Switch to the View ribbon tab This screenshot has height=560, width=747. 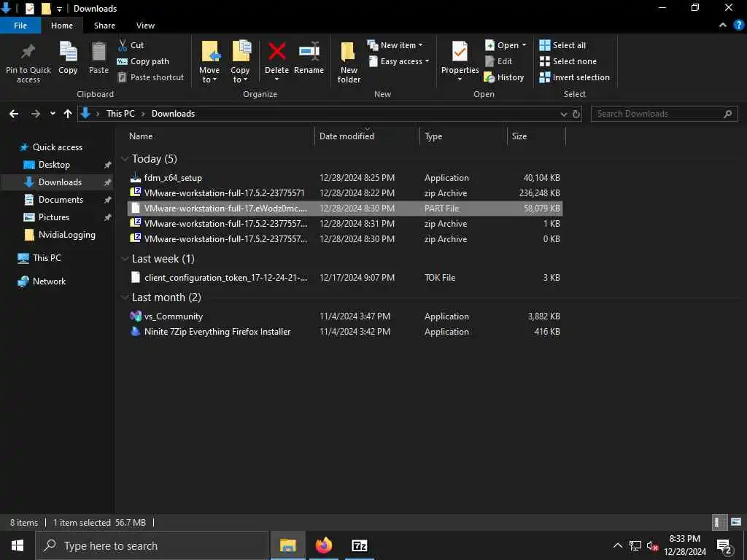coord(145,26)
